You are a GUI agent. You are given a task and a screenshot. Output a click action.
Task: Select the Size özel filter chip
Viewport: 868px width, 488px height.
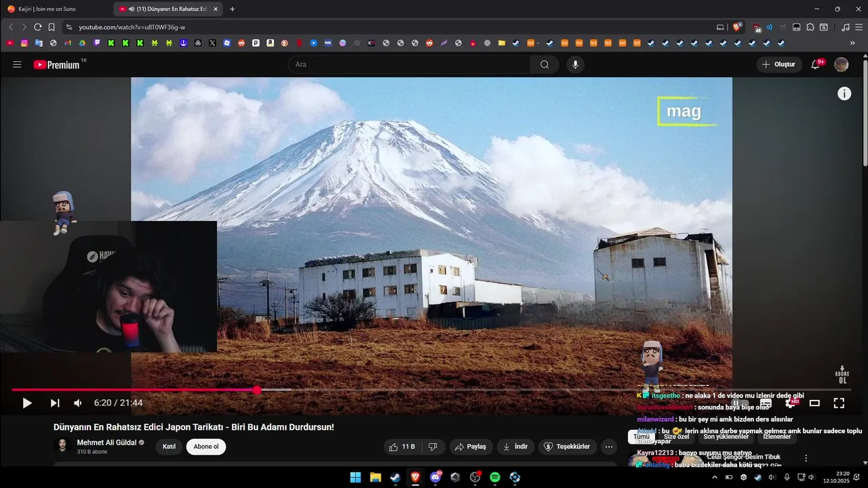pos(676,436)
